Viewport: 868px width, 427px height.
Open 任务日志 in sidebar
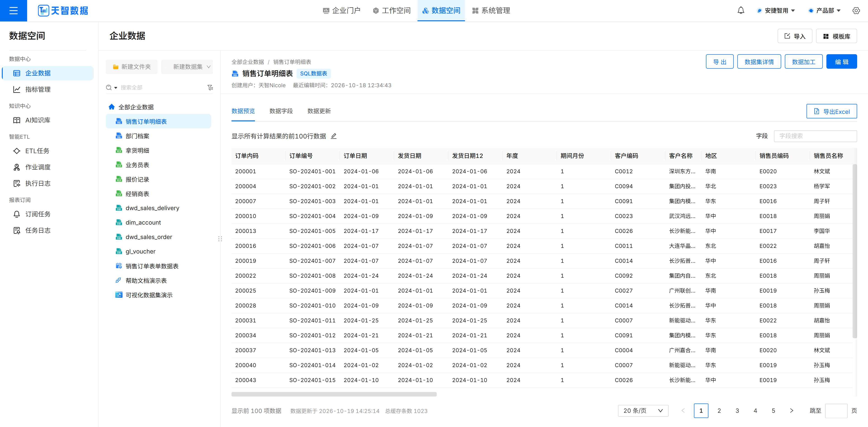click(47, 230)
